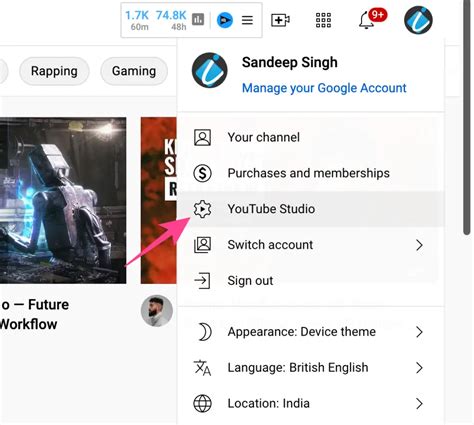474x425 pixels.
Task: Open the extension hamburger menu icon
Action: tap(247, 20)
